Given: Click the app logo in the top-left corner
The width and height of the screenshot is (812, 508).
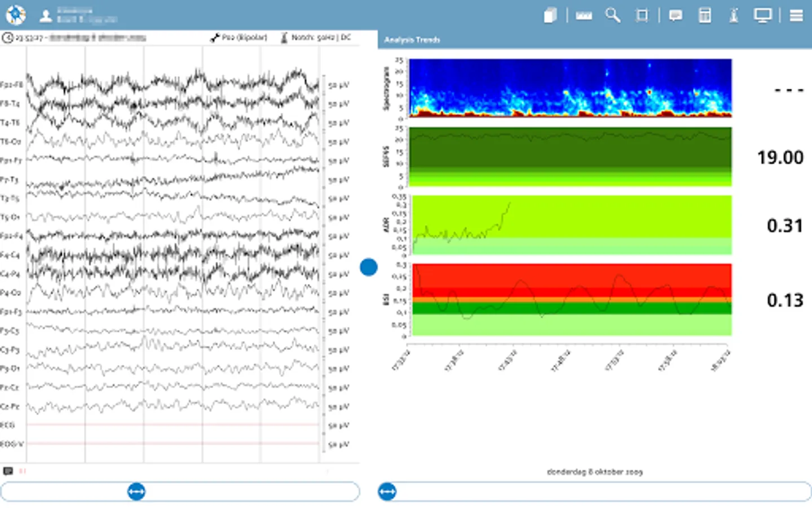Looking at the screenshot, I should [x=16, y=15].
